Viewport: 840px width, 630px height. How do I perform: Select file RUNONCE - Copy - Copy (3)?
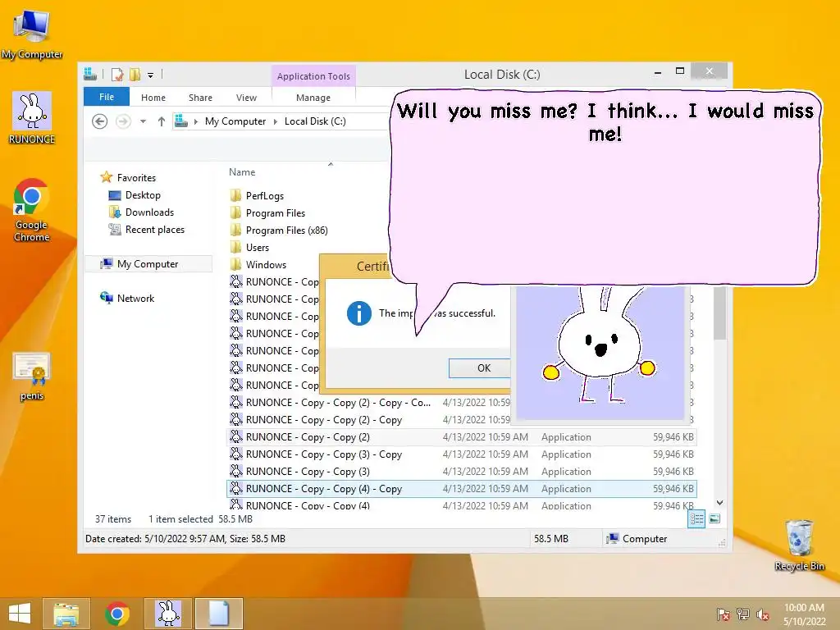(x=462, y=472)
